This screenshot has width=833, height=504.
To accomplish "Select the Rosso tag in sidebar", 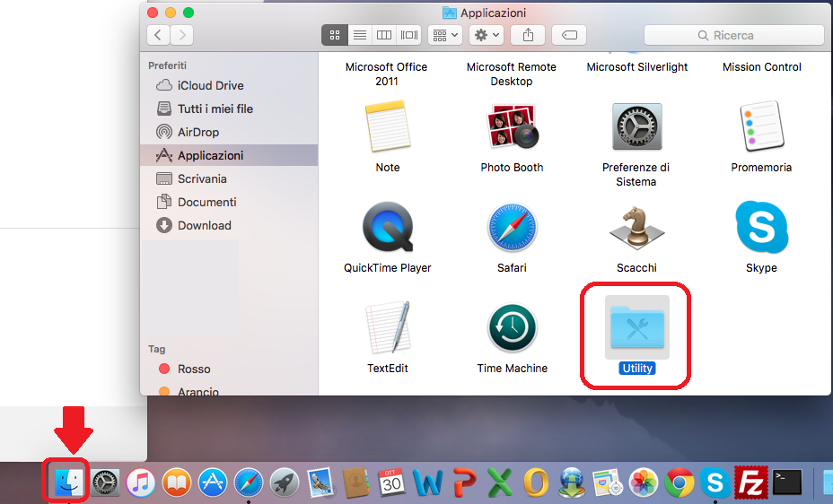I will pos(229,369).
